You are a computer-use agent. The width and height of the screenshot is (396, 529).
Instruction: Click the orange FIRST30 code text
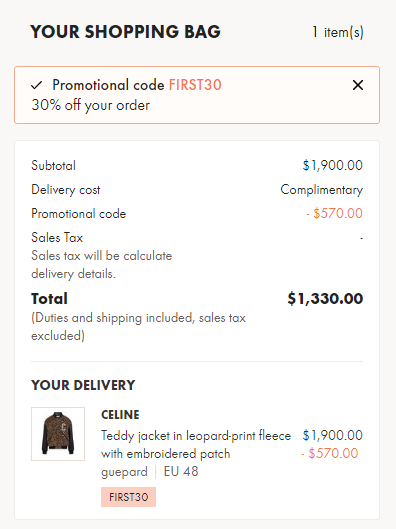[x=195, y=85]
